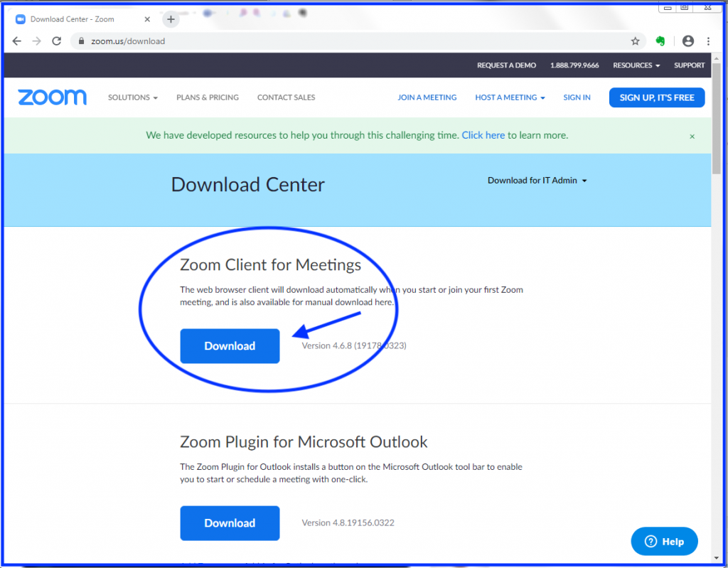The image size is (728, 568).
Task: Click the scrollbar down arrow
Action: [x=717, y=557]
